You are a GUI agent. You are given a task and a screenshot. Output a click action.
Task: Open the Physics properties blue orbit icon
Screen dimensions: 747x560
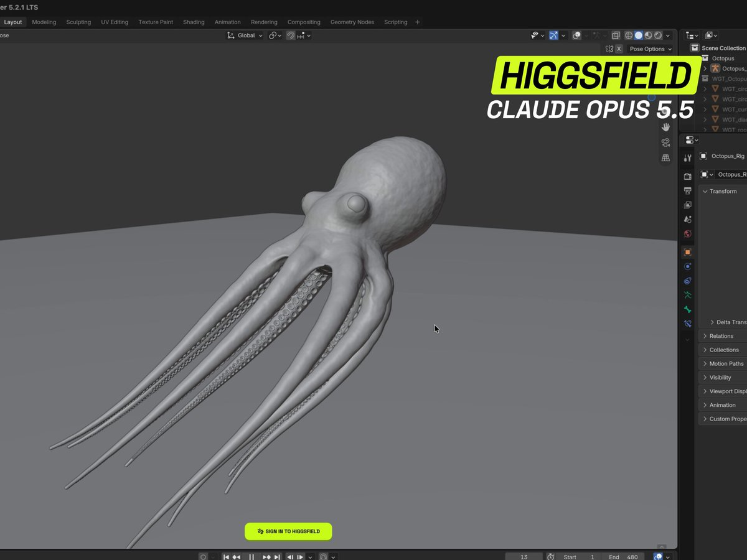click(687, 266)
